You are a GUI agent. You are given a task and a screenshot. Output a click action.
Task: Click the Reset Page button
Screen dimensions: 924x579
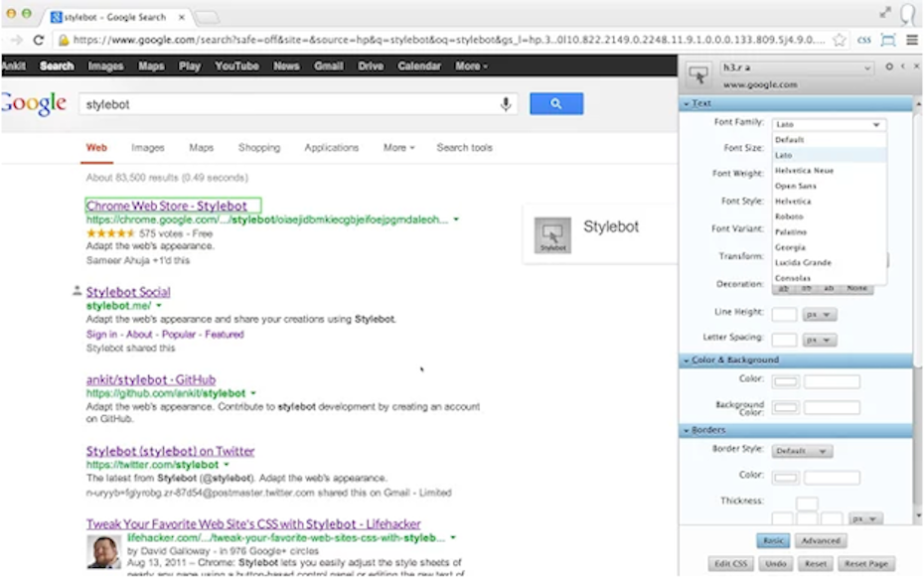(866, 564)
